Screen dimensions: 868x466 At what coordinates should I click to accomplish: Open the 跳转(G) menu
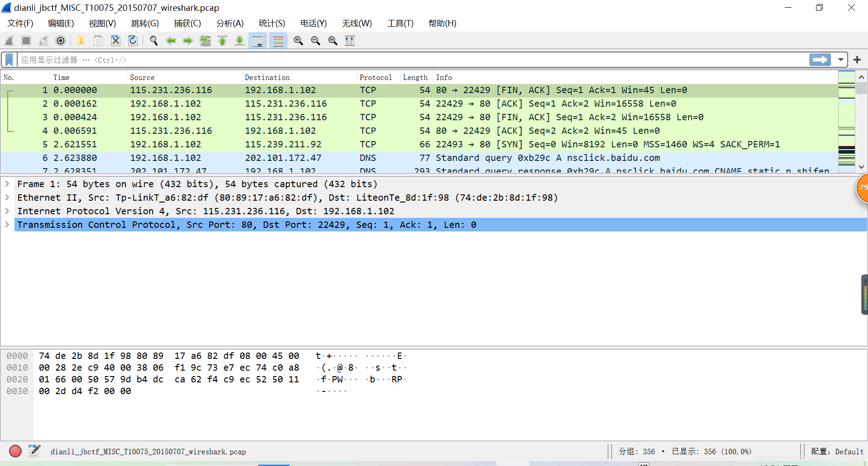pos(145,24)
